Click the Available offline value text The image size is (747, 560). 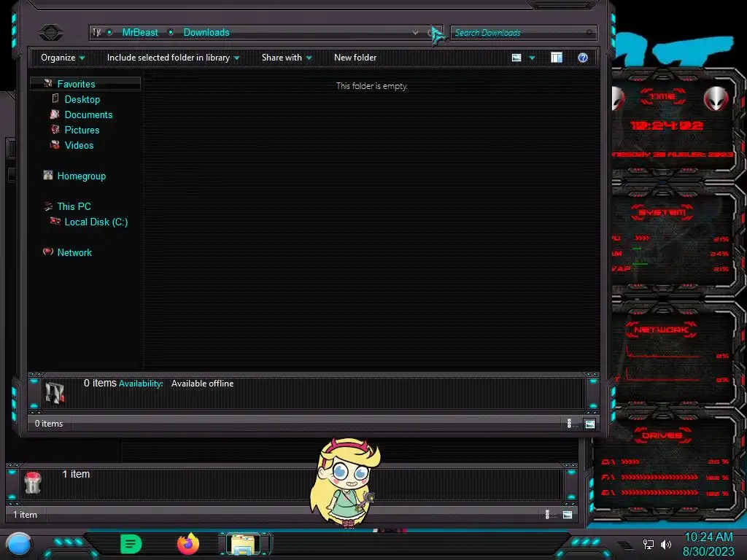point(203,384)
